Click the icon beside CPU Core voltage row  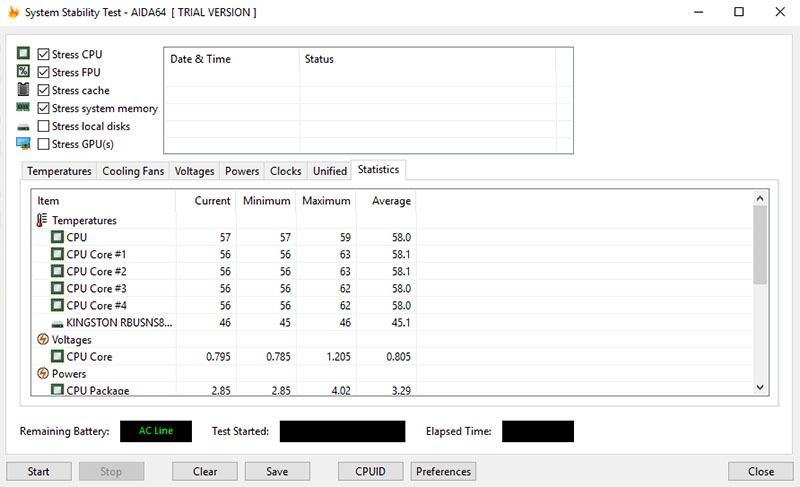coord(57,356)
